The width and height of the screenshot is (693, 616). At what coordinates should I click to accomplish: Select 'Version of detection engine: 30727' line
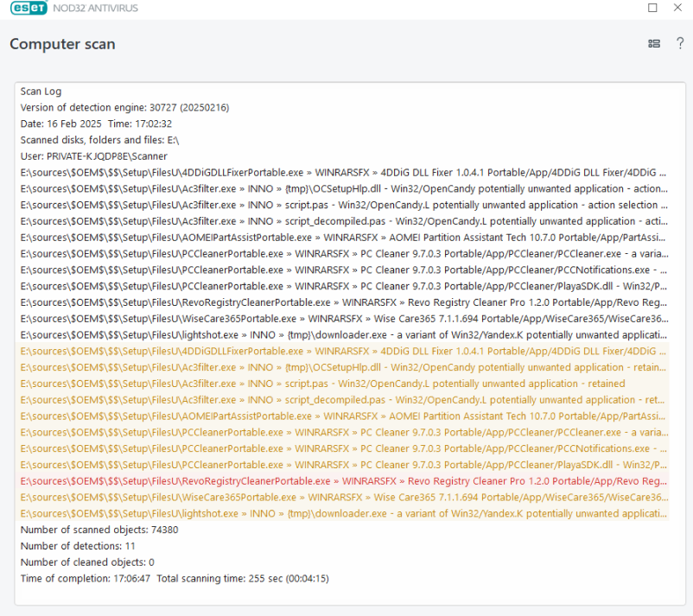(x=124, y=107)
